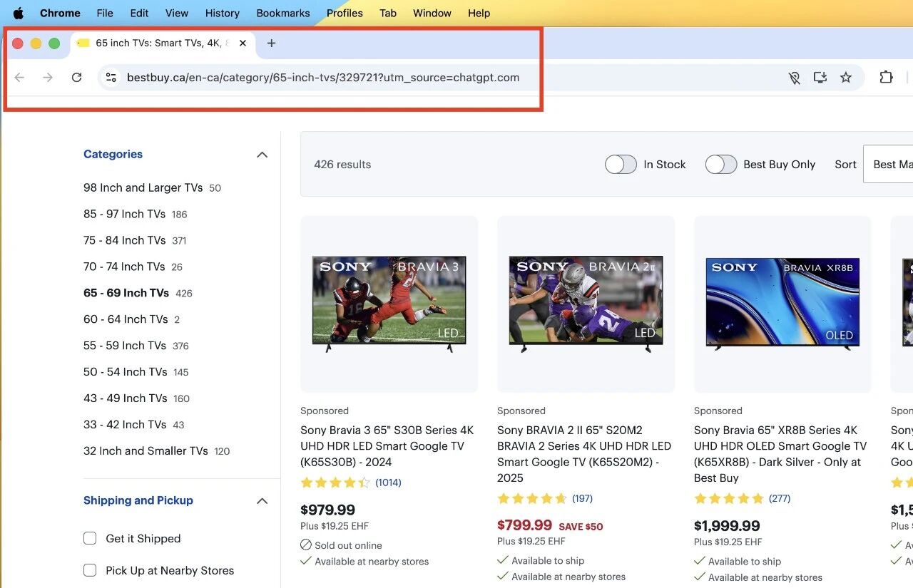913x588 pixels.
Task: Open the History menu
Action: coord(223,13)
